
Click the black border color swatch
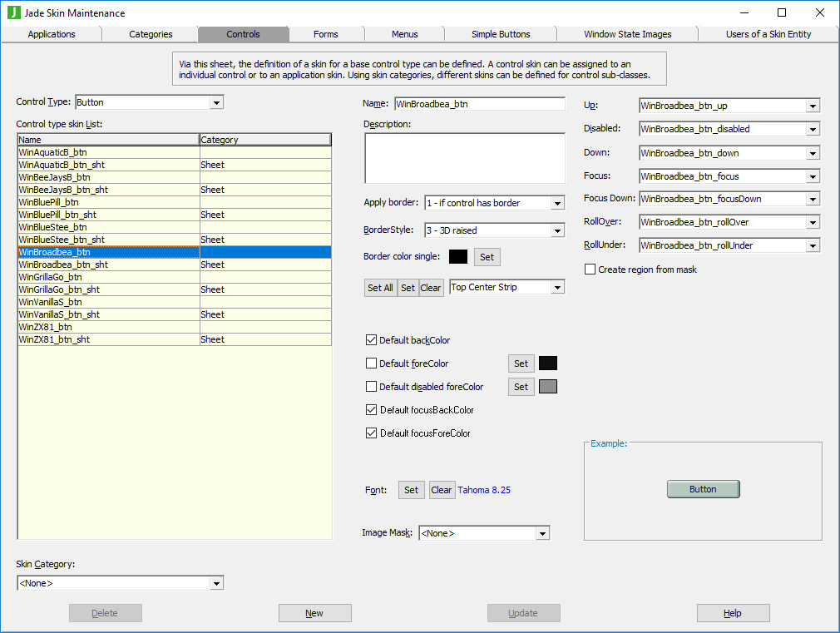coord(458,257)
